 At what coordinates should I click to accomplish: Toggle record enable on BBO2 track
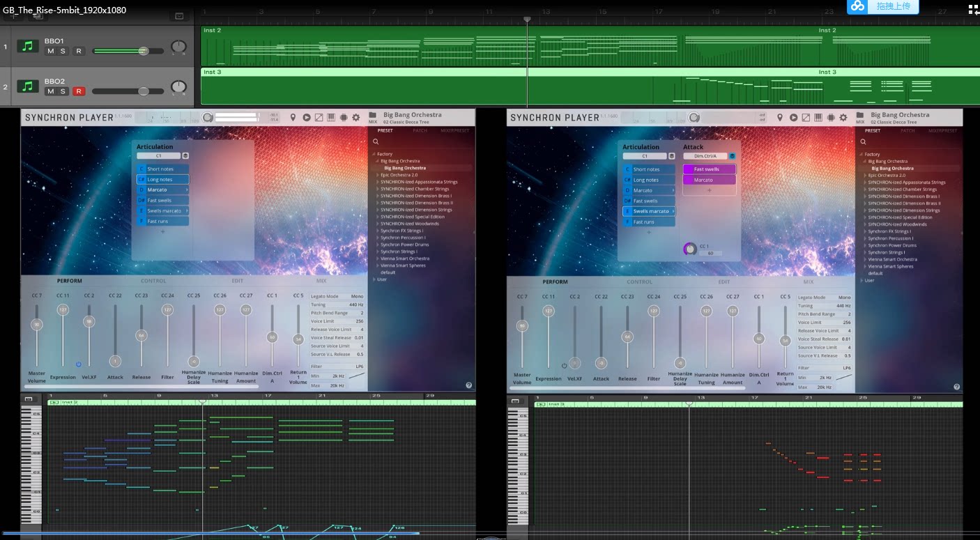(79, 91)
